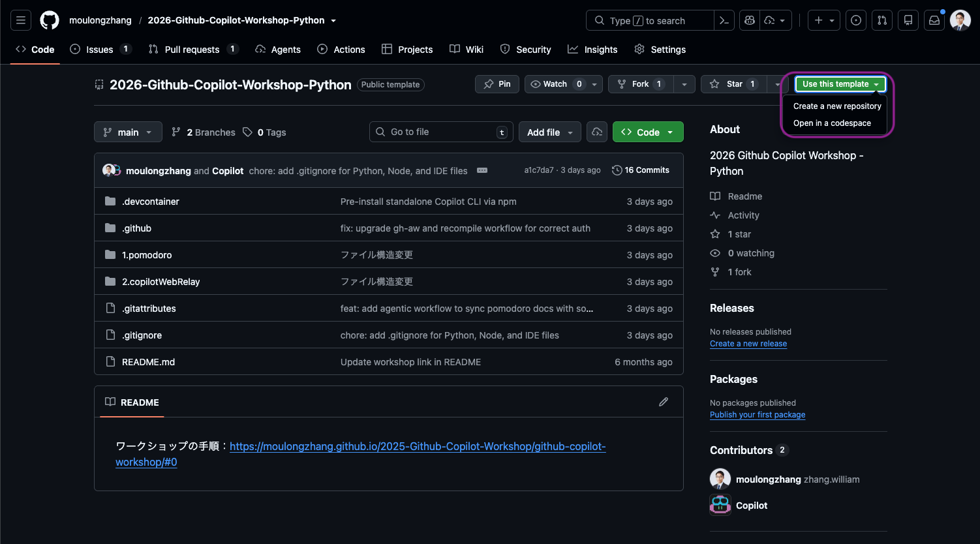The width and height of the screenshot is (980, 544).
Task: Open moulongzhang contributor avatar
Action: pos(720,479)
